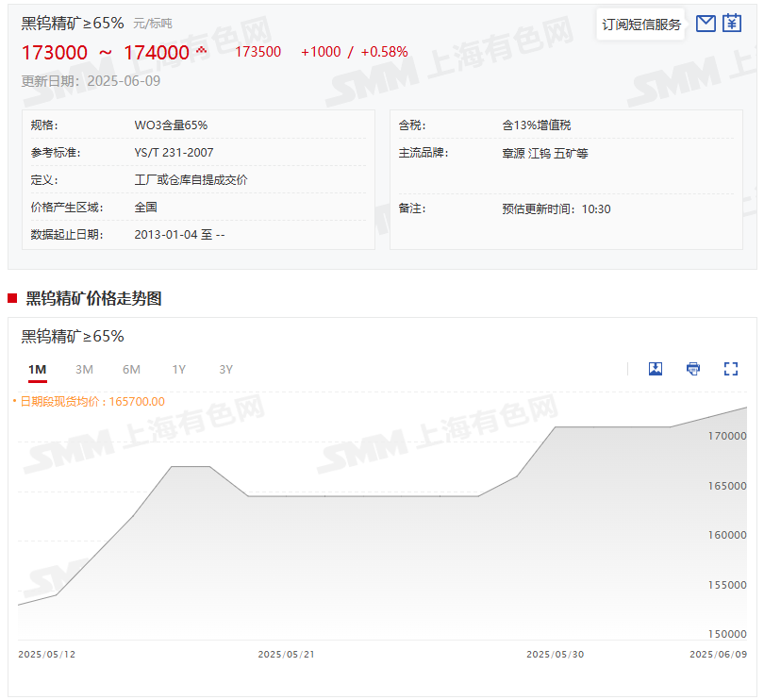Switch to the 3M time range
This screenshot has width=764, height=700.
pyautogui.click(x=84, y=370)
